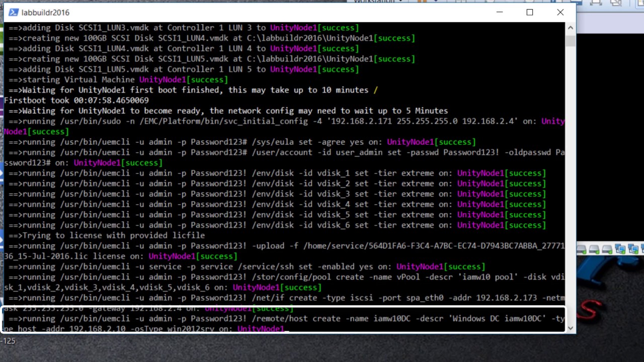Screen dimensions: 644x362
Task: Click the 'vdisk_5 set -tier extreme' line
Action: pos(277,215)
